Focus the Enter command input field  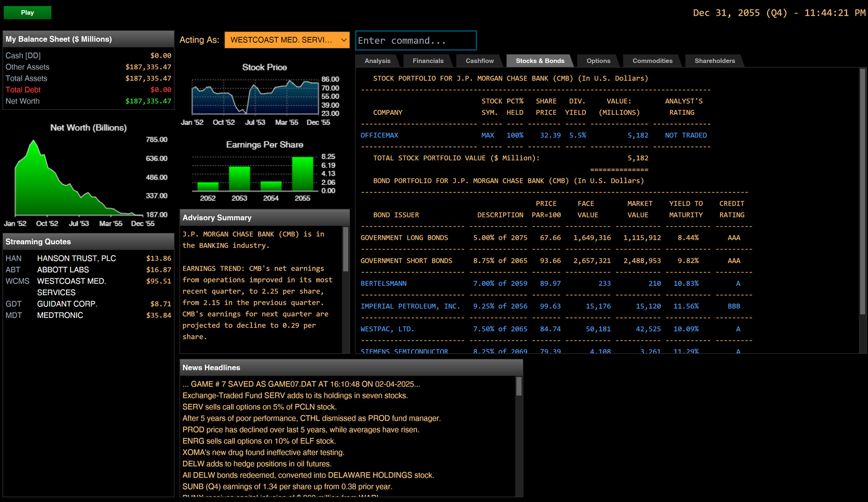416,40
